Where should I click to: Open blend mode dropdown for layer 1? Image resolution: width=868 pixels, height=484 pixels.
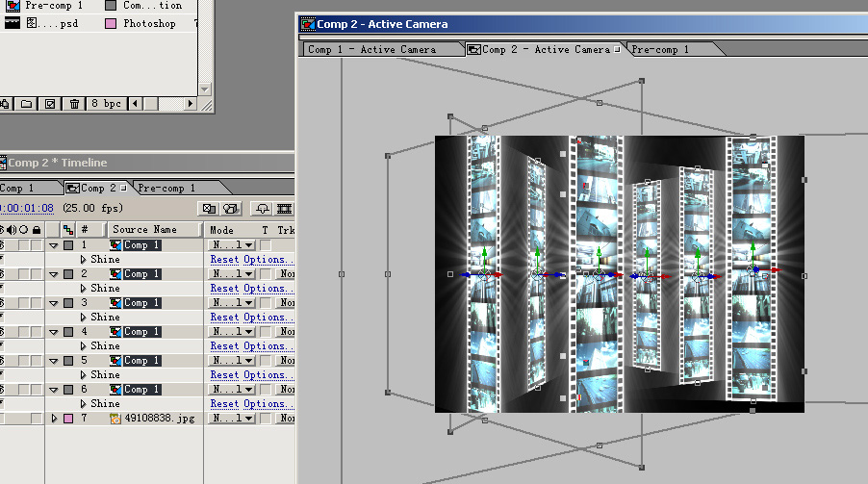[231, 244]
